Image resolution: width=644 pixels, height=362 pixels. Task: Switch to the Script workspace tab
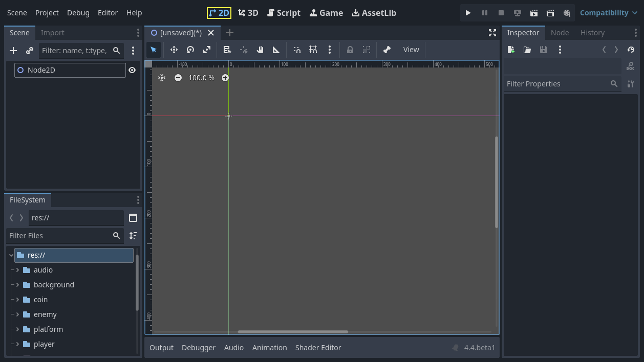pyautogui.click(x=284, y=13)
